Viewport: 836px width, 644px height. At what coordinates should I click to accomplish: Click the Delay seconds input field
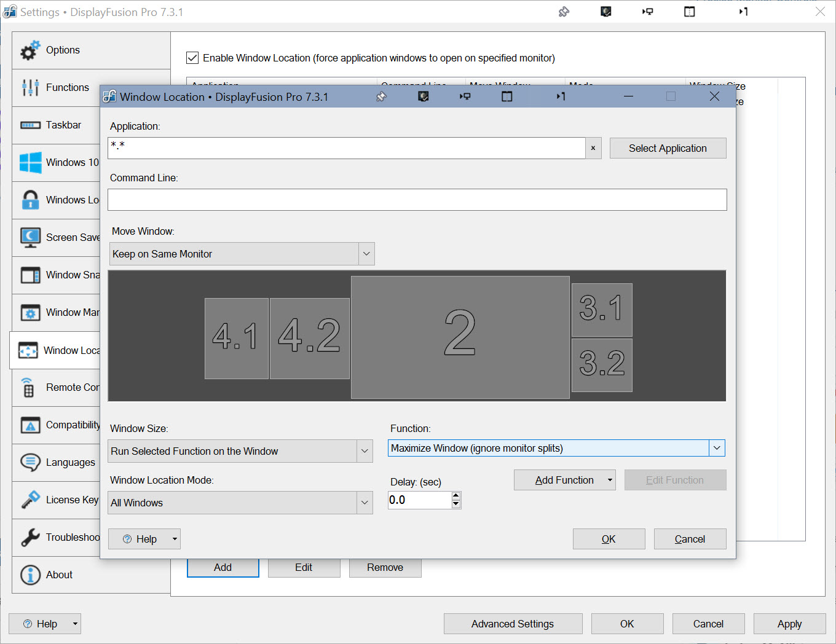pos(420,500)
